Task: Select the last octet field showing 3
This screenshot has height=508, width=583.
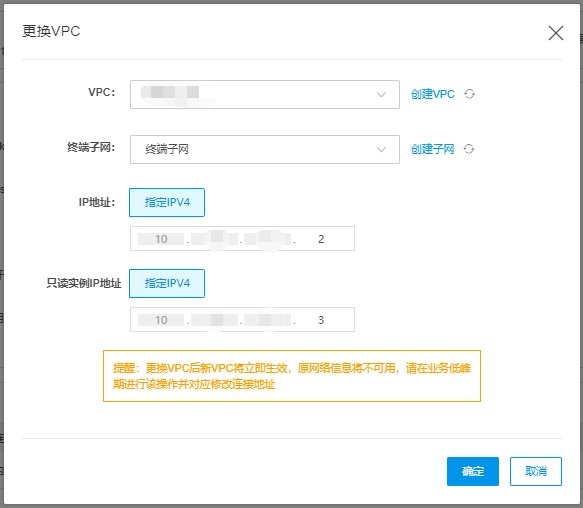Action: point(321,320)
